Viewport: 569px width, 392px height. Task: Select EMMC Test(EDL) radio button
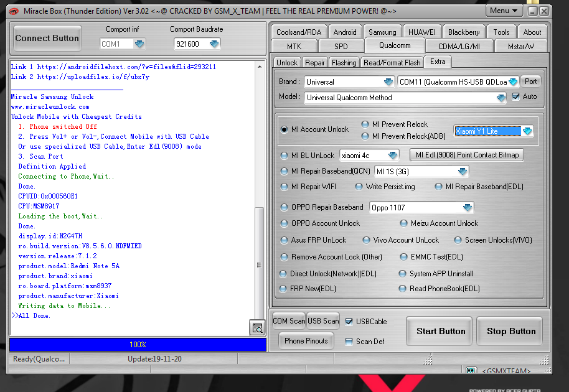tap(403, 257)
